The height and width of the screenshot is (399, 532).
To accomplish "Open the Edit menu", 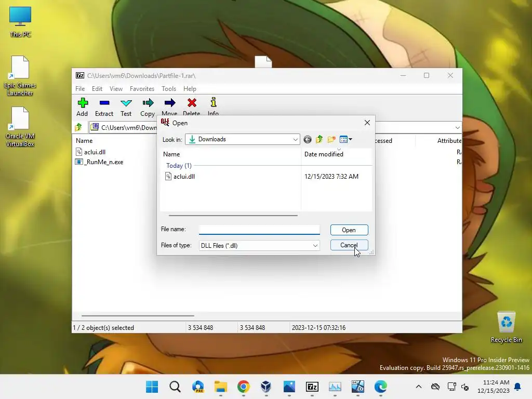I will click(97, 88).
